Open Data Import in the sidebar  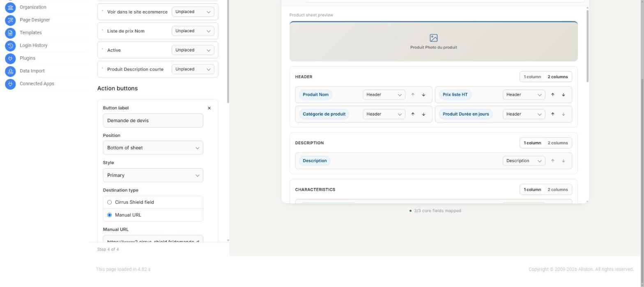click(x=32, y=71)
